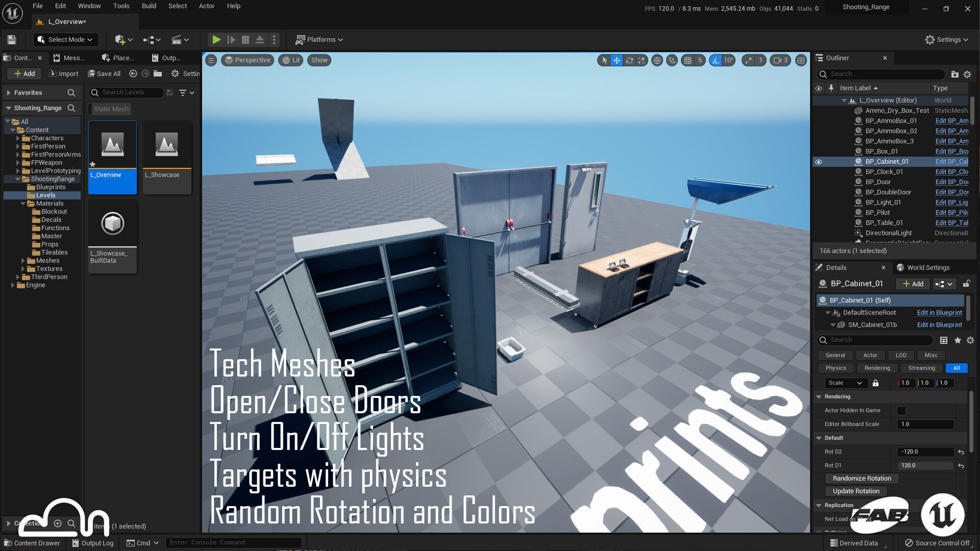
Task: Show only favorite properties star
Action: [958, 340]
